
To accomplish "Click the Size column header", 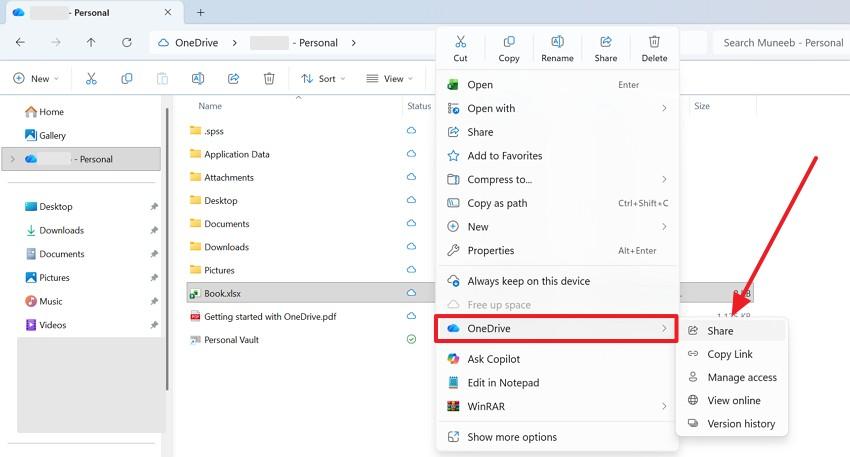I will pyautogui.click(x=701, y=106).
